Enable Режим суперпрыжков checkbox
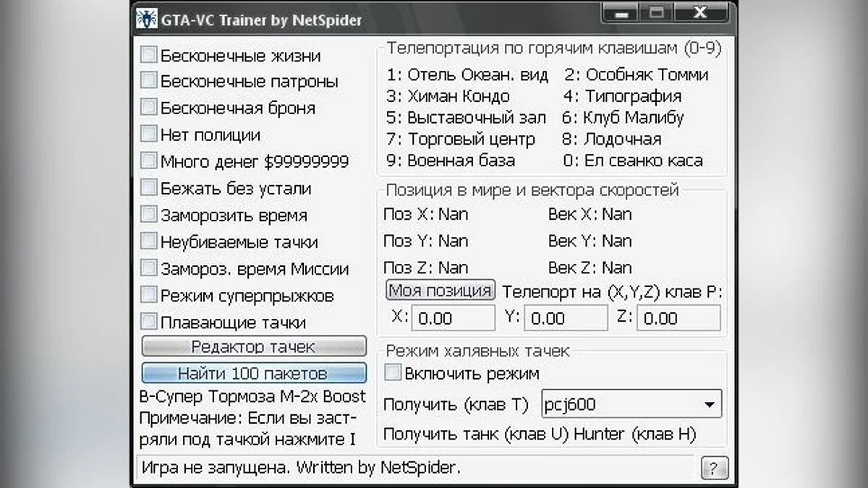The height and width of the screenshot is (488, 868). point(148,295)
